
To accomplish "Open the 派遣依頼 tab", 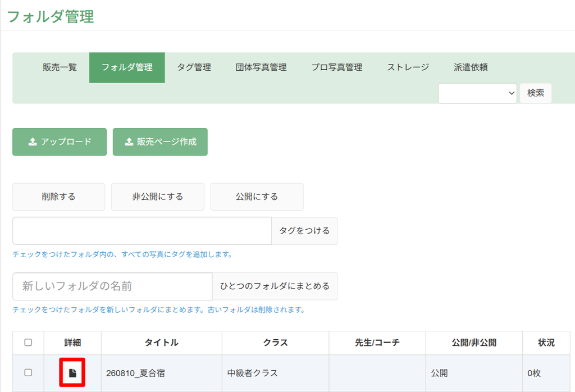I will [471, 67].
